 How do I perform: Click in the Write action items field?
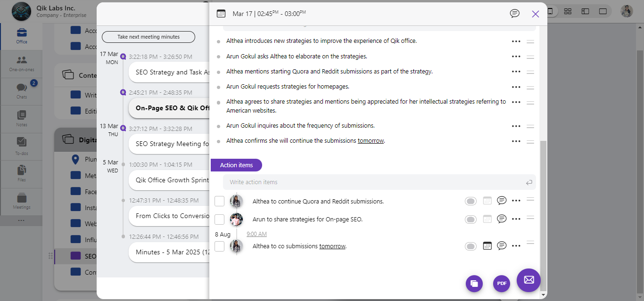tap(330, 182)
